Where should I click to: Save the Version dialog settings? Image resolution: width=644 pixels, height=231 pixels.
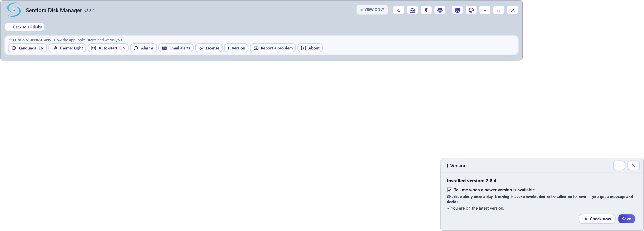click(626, 219)
